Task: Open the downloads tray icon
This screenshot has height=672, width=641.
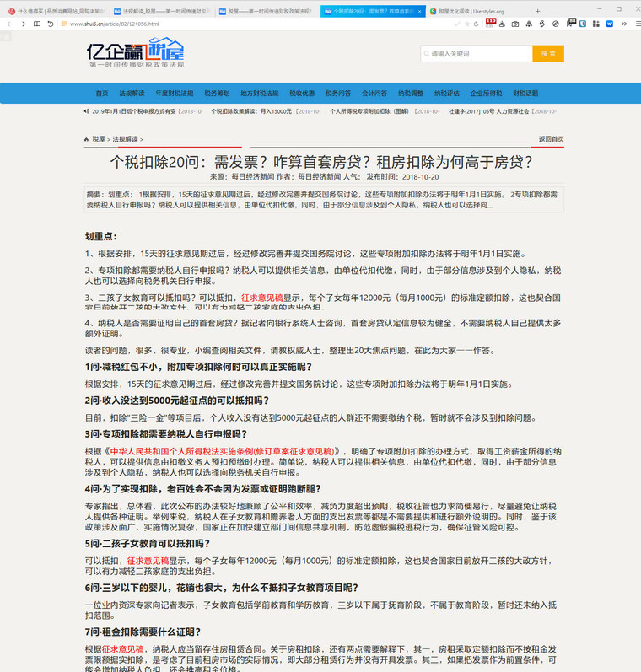Action: tap(502, 24)
